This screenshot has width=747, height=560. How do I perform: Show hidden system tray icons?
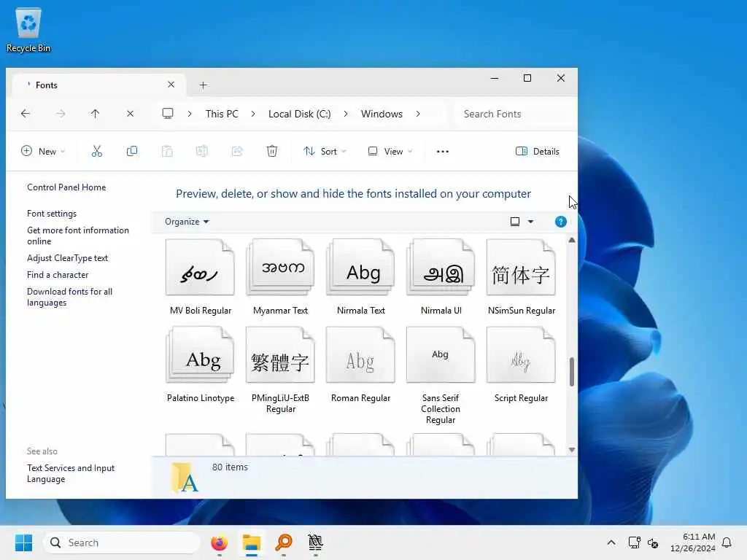(611, 542)
